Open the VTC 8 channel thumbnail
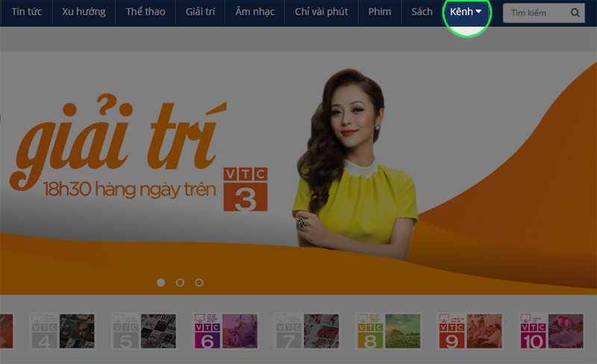Viewport: 597px width, 364px height. [388, 331]
